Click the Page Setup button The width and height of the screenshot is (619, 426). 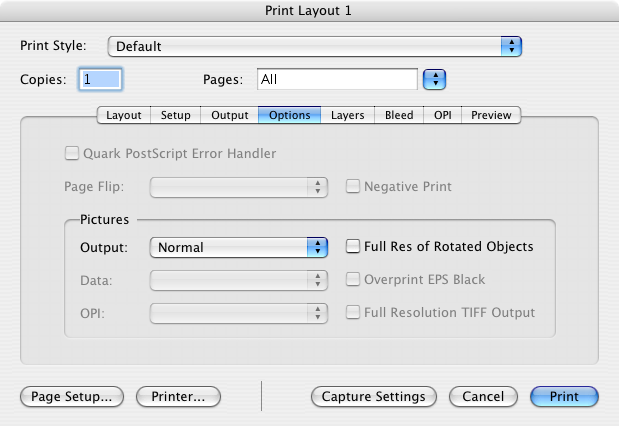[72, 396]
